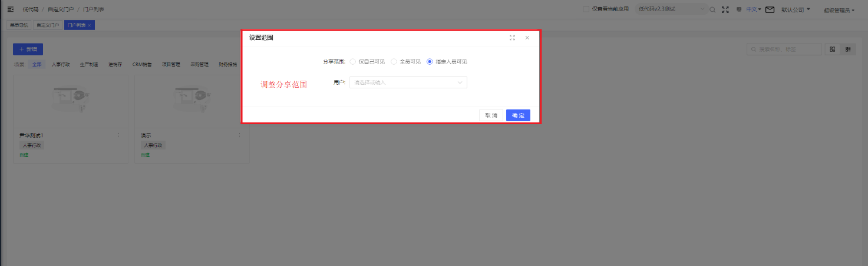Click the 自建 label on 演示 card
868x266 pixels.
point(145,155)
